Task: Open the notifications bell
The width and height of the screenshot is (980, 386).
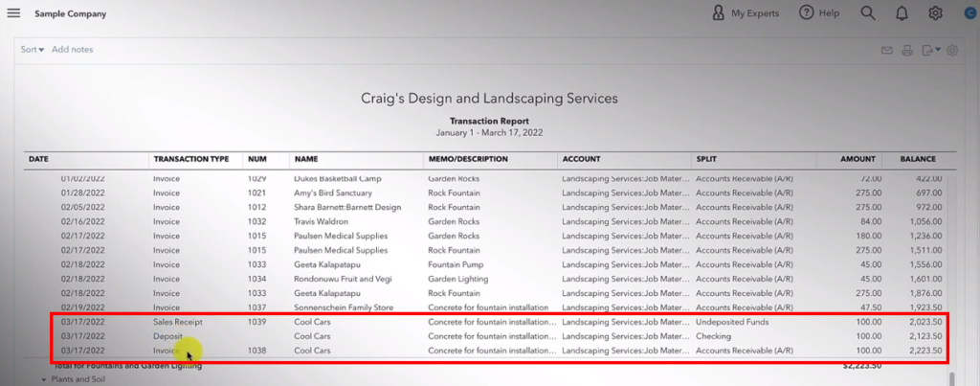Action: (x=902, y=13)
